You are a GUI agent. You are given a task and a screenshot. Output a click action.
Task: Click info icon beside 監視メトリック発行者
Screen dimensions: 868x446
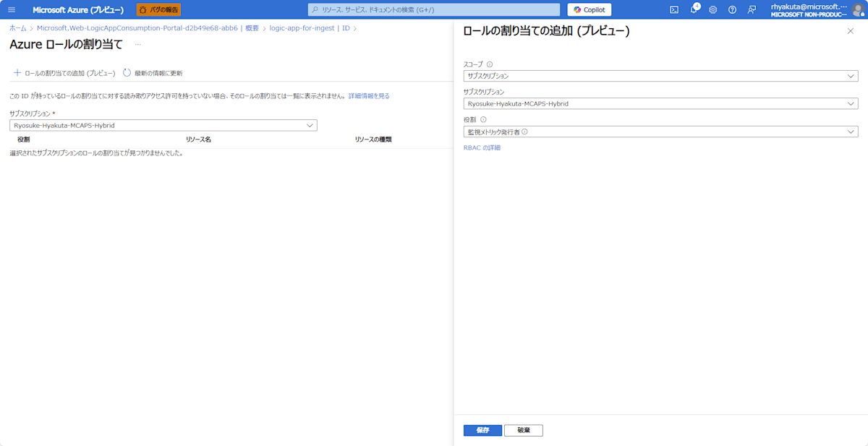click(x=524, y=132)
